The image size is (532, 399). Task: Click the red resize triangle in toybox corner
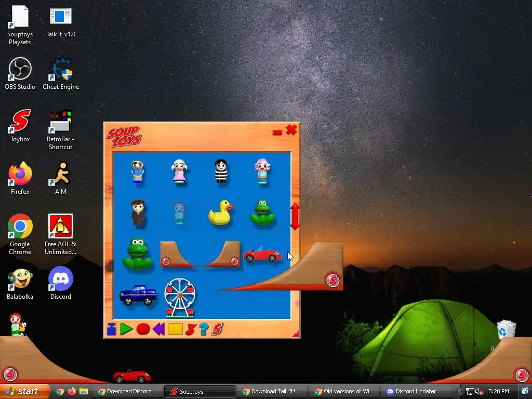[x=296, y=334]
